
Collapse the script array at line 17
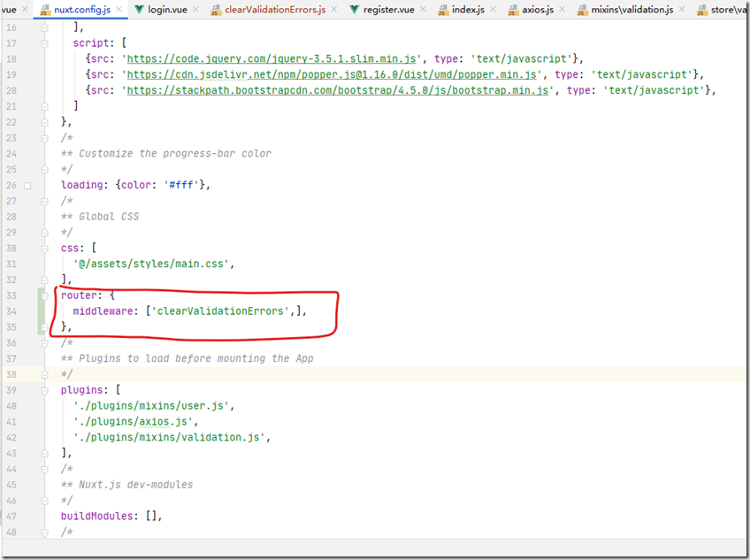44,43
